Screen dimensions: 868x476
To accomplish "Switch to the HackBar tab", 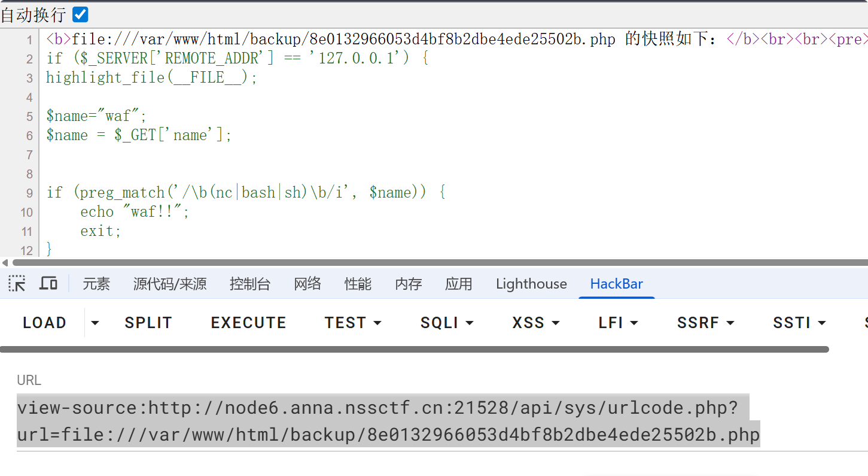I will 617,284.
